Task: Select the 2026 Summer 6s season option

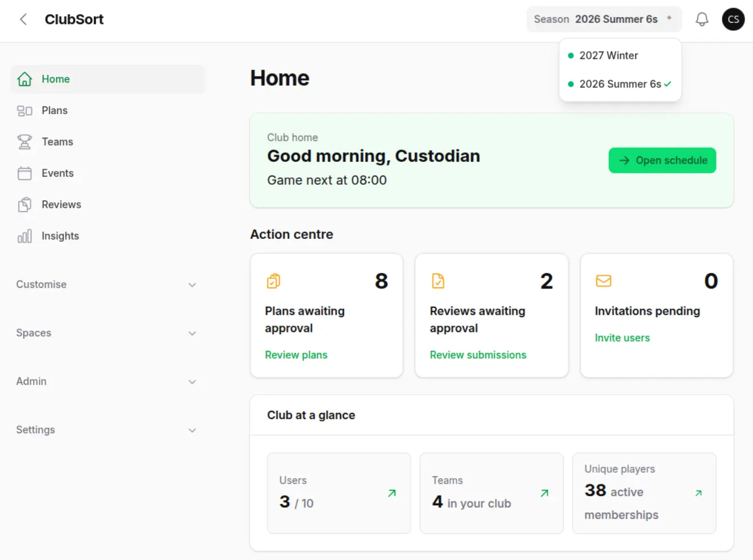Action: (x=620, y=84)
